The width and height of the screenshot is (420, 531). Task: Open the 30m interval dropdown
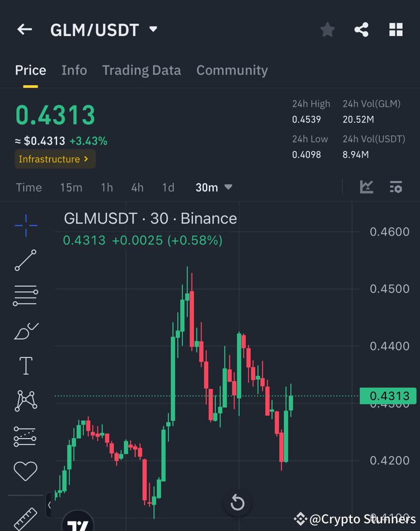click(213, 187)
